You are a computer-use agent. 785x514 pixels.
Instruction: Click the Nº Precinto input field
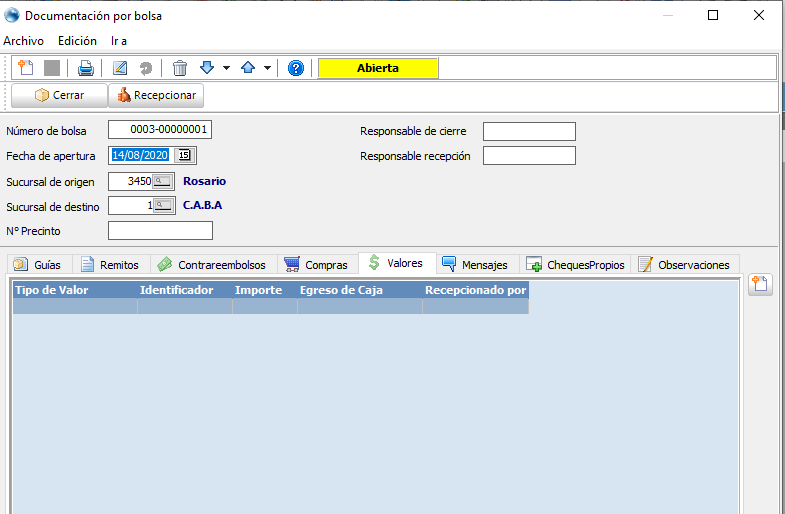tap(160, 231)
